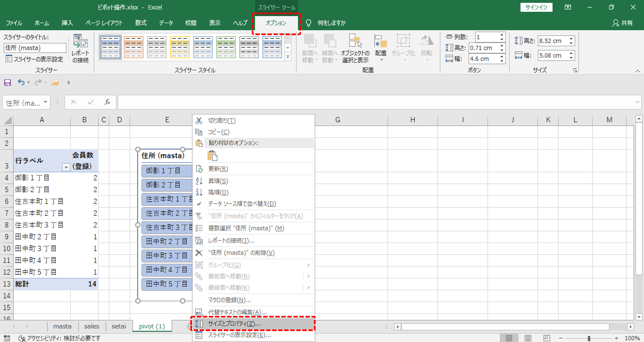Switch to the sales sheet tab

[x=91, y=326]
